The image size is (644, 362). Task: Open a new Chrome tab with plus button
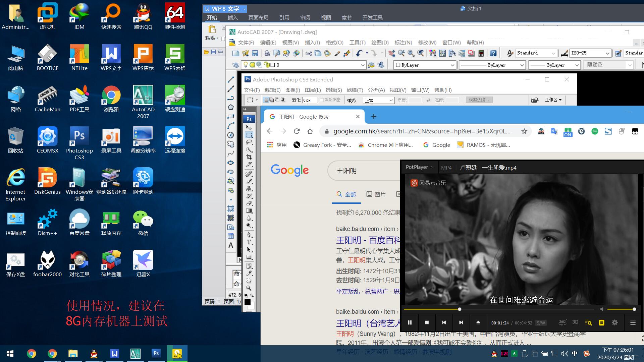[x=374, y=117]
